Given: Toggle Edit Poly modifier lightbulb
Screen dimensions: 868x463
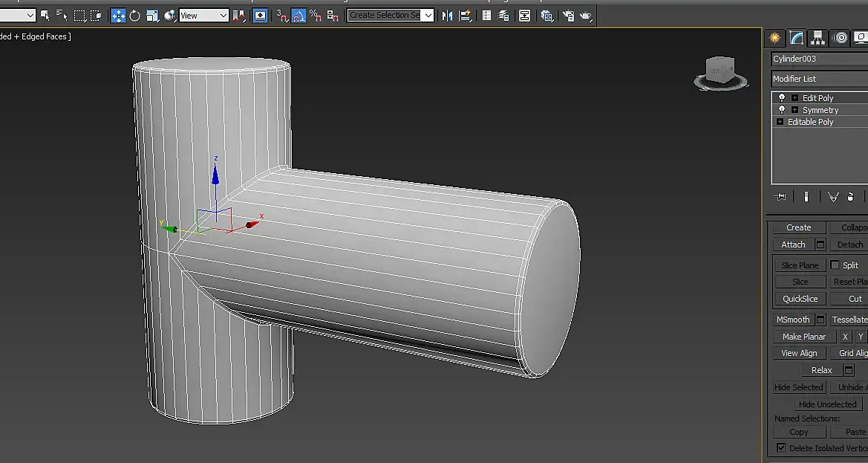Looking at the screenshot, I should click(781, 98).
